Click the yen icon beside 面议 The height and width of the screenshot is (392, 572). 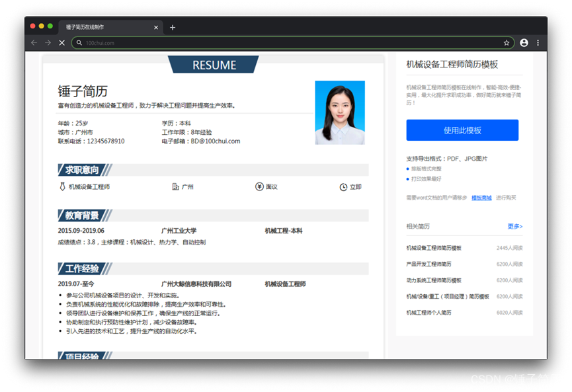tap(259, 186)
